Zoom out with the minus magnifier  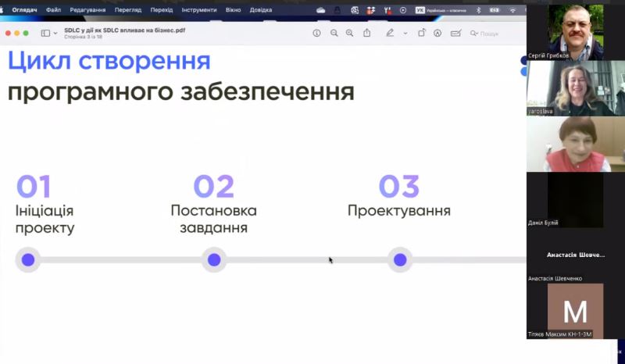[334, 33]
